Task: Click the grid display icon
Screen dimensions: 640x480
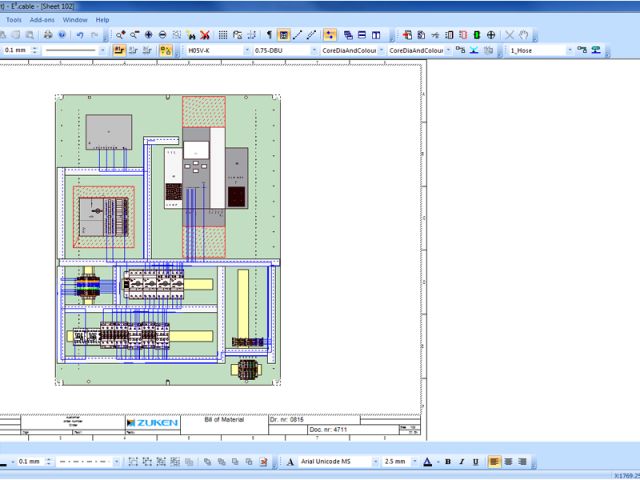Action: tap(222, 34)
